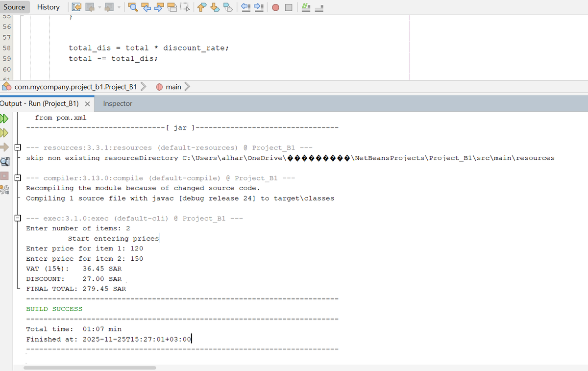Switch to History view tab
Image resolution: width=588 pixels, height=371 pixels.
[x=49, y=7]
